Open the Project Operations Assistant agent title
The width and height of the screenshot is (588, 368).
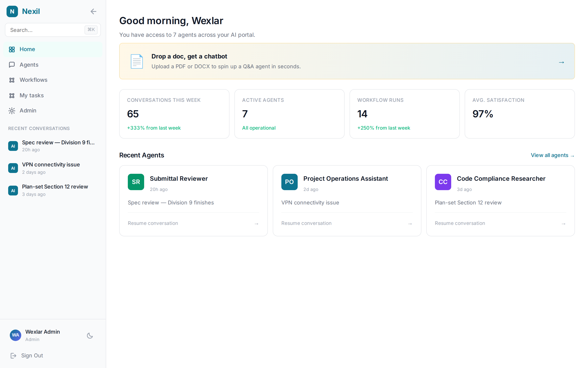pos(345,178)
